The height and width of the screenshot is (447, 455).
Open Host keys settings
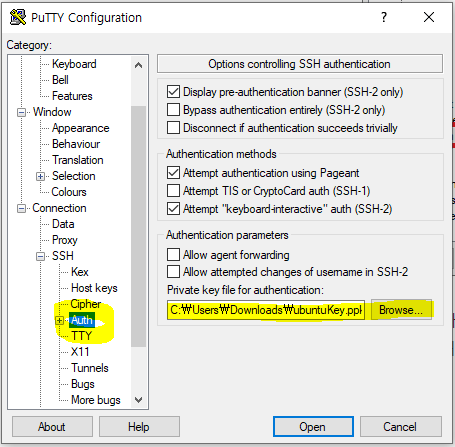pos(94,288)
